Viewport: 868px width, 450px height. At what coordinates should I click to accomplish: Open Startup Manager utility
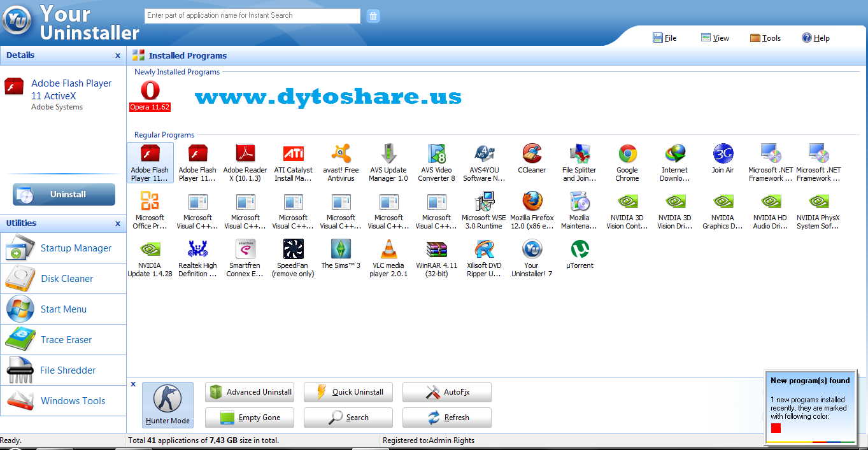63,248
